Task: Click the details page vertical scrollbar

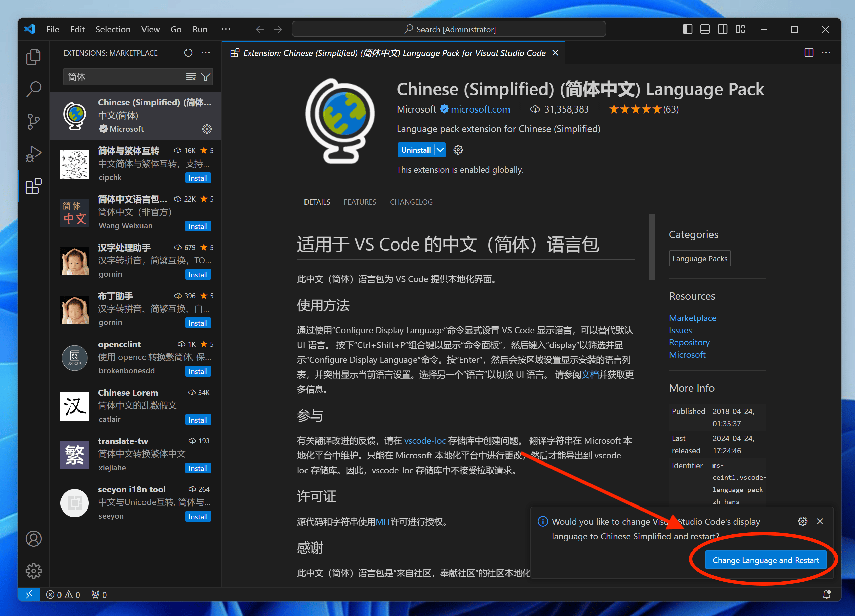Action: coord(651,247)
